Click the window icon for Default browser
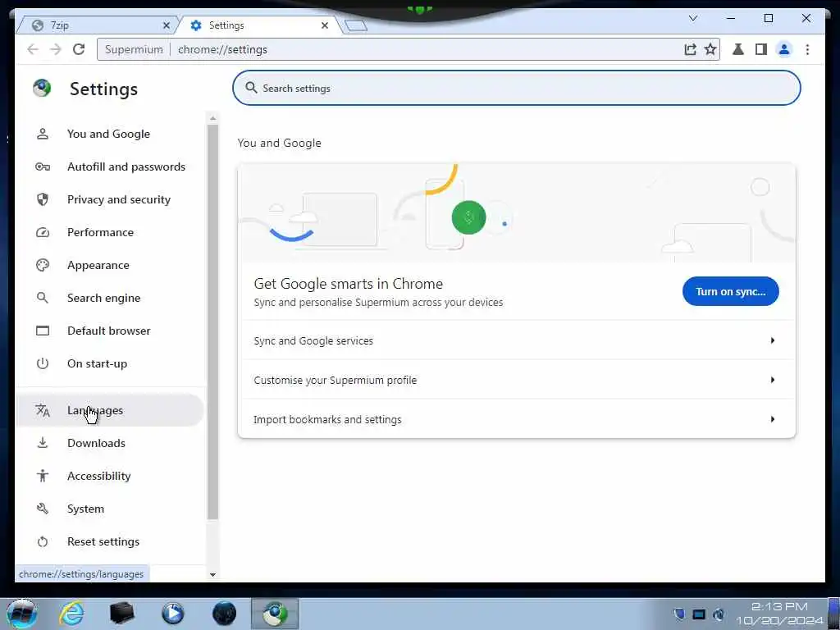Viewport: 840px width, 630px height. 43,331
